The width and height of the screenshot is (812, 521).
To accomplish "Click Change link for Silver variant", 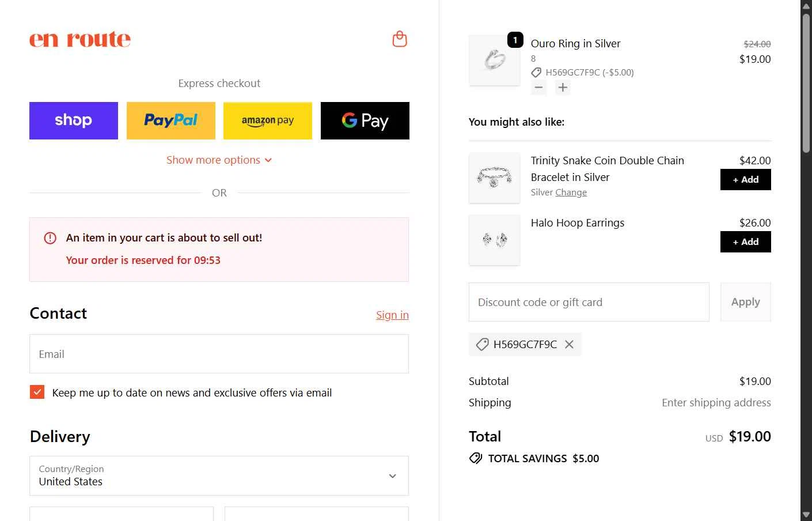I will 571,192.
